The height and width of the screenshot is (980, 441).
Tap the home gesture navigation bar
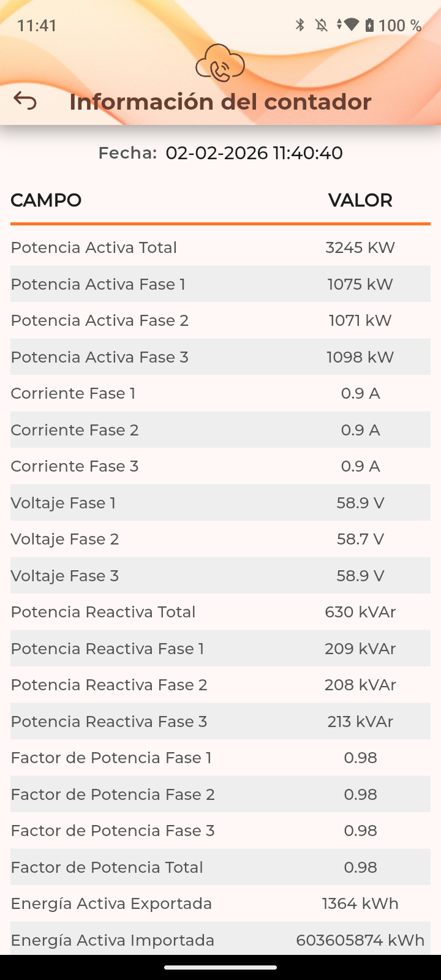(x=221, y=968)
